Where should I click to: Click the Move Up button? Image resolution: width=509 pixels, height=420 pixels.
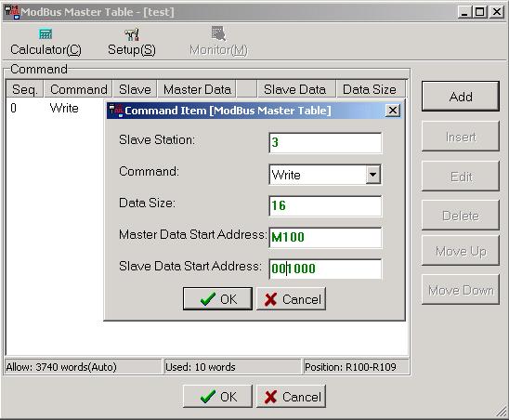461,251
